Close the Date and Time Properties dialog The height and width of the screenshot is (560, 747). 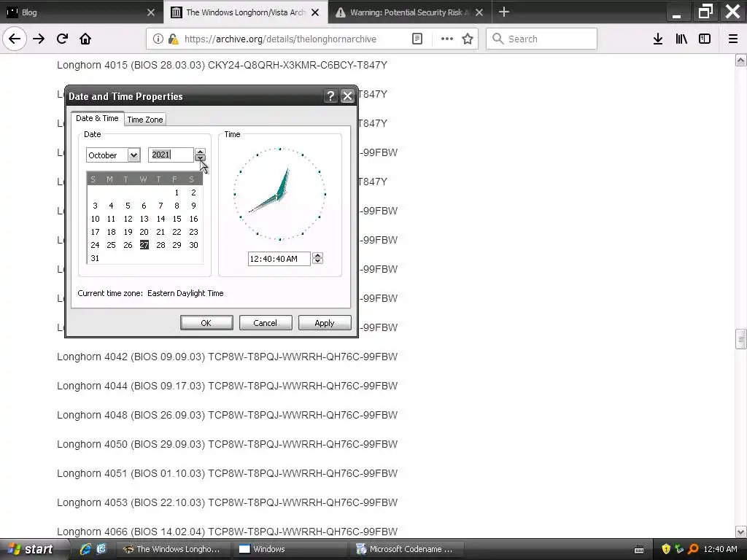[x=348, y=96]
